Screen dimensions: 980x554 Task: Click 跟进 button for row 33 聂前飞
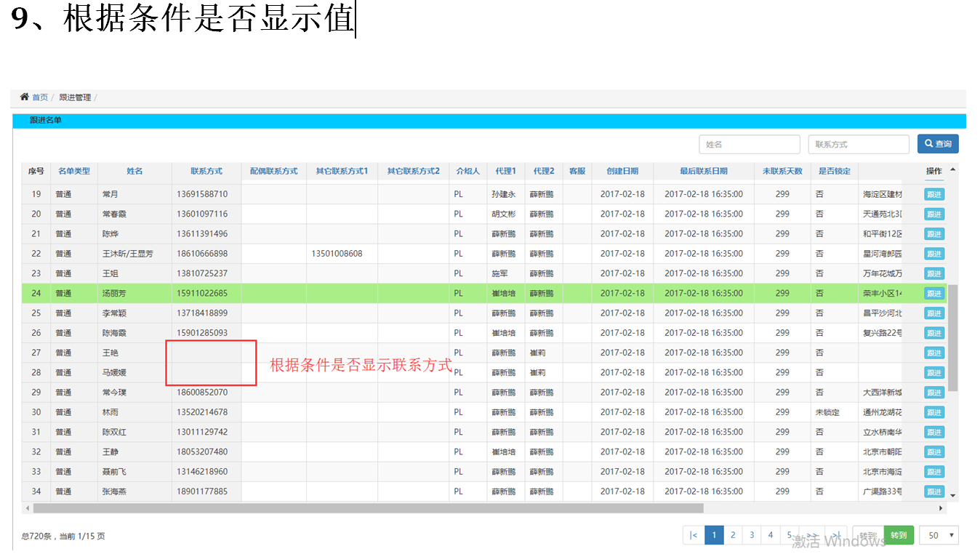pyautogui.click(x=934, y=471)
